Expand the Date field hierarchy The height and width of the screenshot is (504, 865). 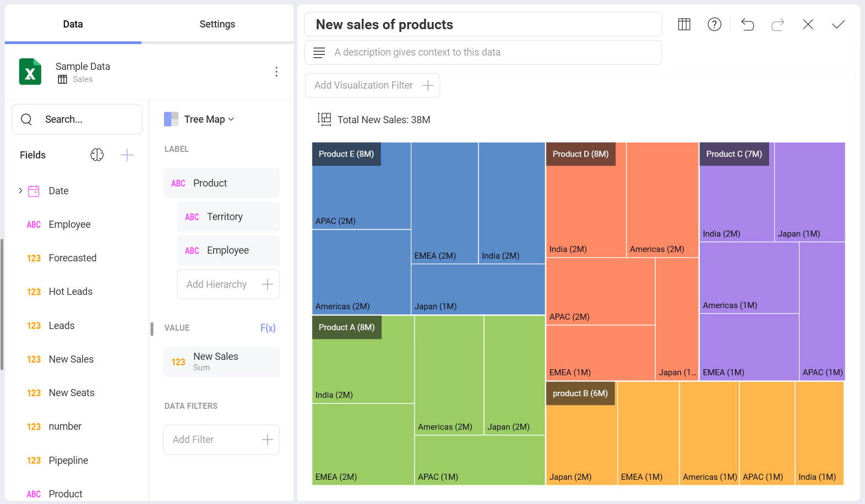[x=20, y=191]
